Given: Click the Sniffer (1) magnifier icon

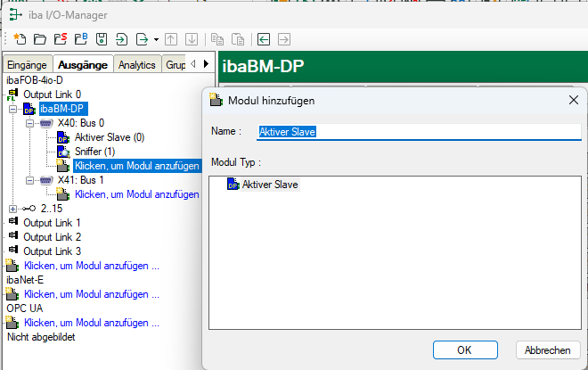Looking at the screenshot, I should 63,152.
